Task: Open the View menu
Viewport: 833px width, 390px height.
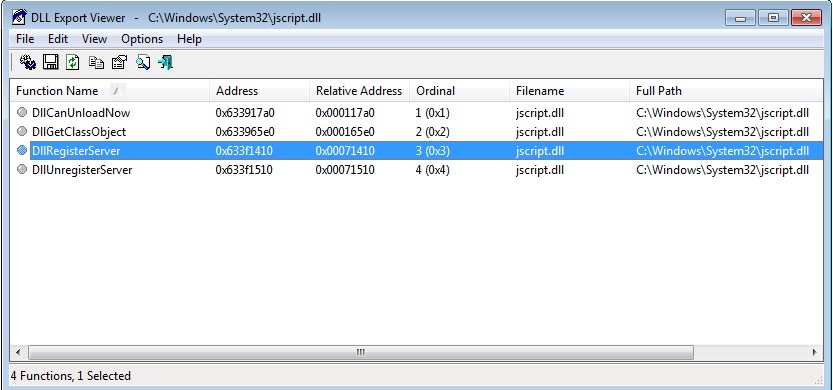Action: [x=94, y=39]
